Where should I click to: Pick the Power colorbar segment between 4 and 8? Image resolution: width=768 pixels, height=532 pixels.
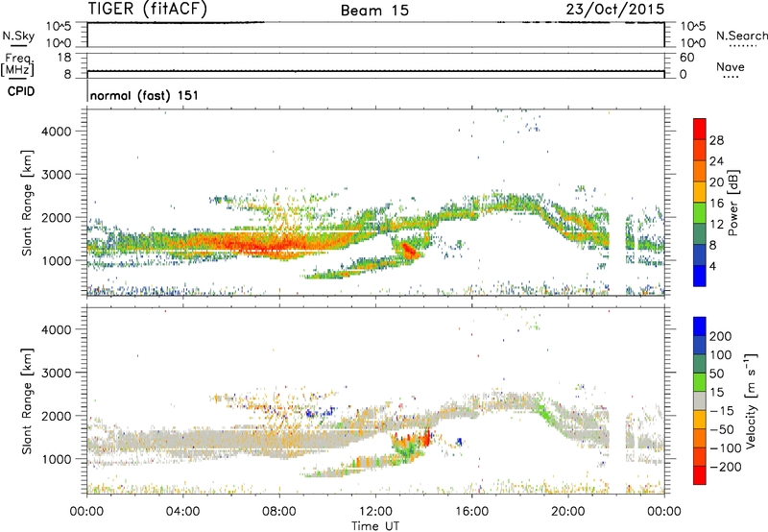click(700, 254)
